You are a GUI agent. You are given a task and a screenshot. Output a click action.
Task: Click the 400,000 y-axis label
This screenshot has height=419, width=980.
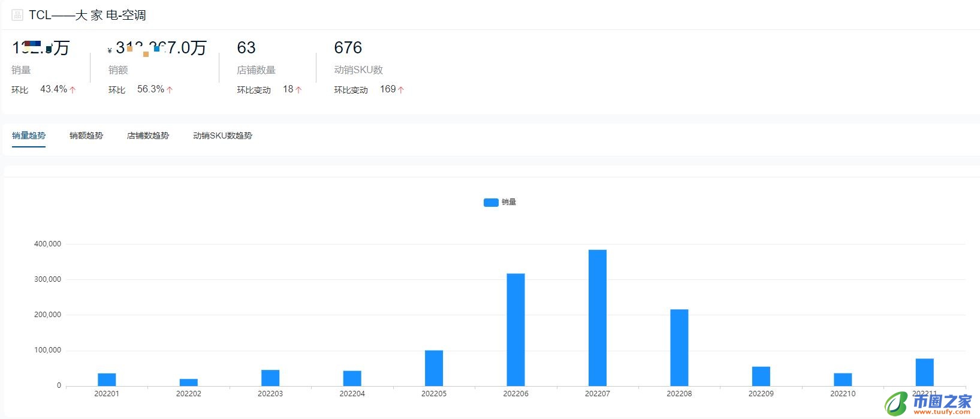click(47, 244)
